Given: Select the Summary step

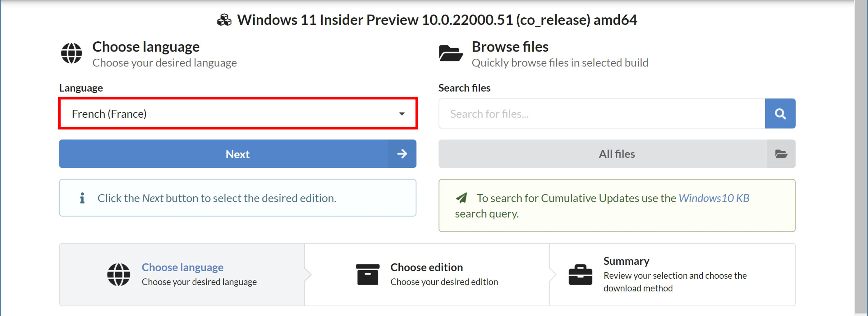Looking at the screenshot, I should (672, 275).
